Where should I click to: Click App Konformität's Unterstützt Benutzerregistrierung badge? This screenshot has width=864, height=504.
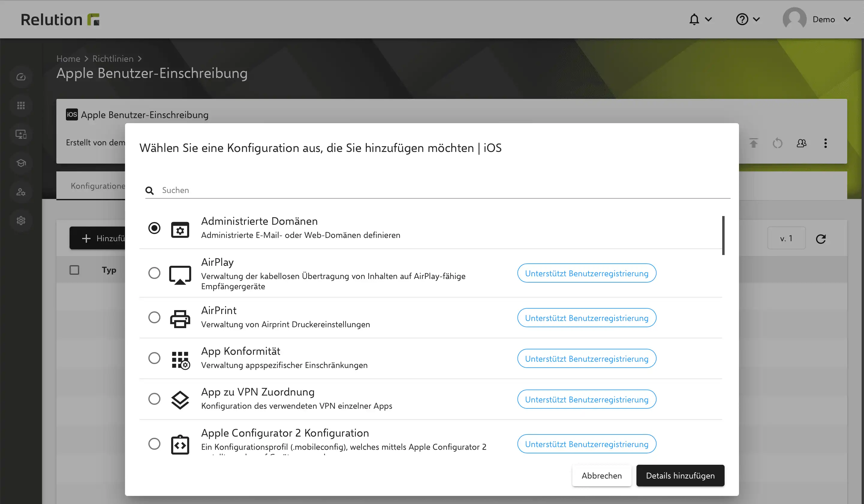point(586,358)
